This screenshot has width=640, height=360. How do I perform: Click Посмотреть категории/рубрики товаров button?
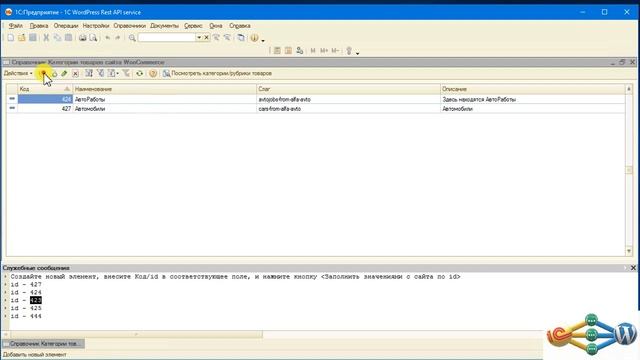point(217,73)
